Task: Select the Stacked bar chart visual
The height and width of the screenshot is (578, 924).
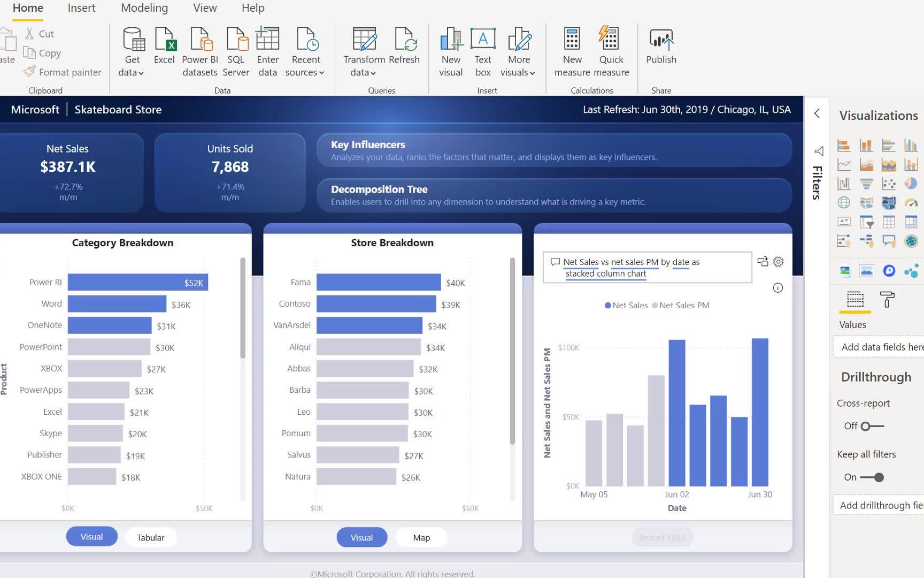Action: click(x=844, y=145)
